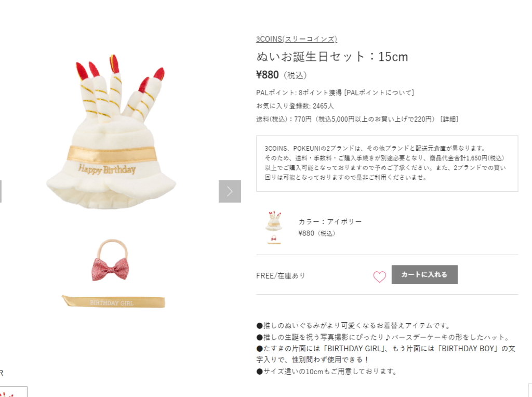Viewport: 532px width, 397px height.
Task: Click the small ¥880 price under カラー
Action: pos(316,233)
